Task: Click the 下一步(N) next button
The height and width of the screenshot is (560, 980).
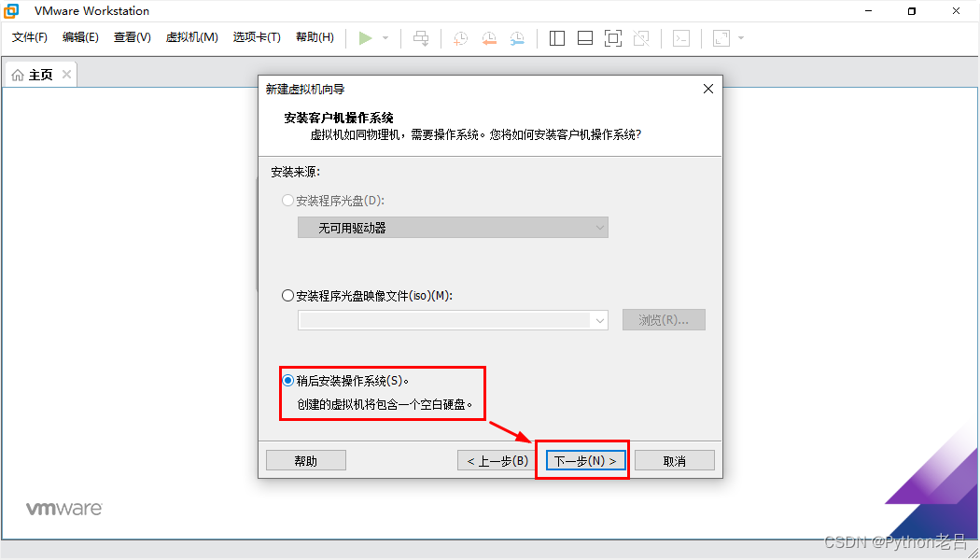Action: click(585, 461)
